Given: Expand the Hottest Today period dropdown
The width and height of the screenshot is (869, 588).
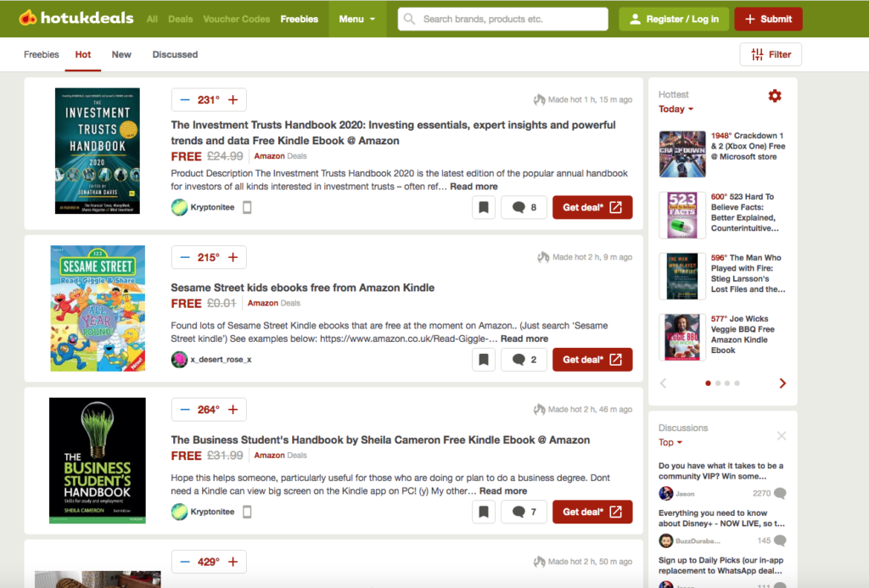Looking at the screenshot, I should point(676,109).
